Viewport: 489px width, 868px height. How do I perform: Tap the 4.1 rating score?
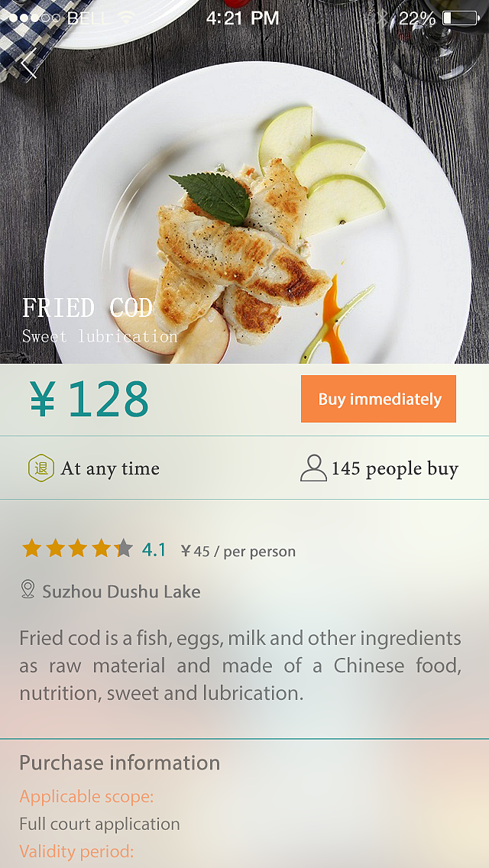154,549
